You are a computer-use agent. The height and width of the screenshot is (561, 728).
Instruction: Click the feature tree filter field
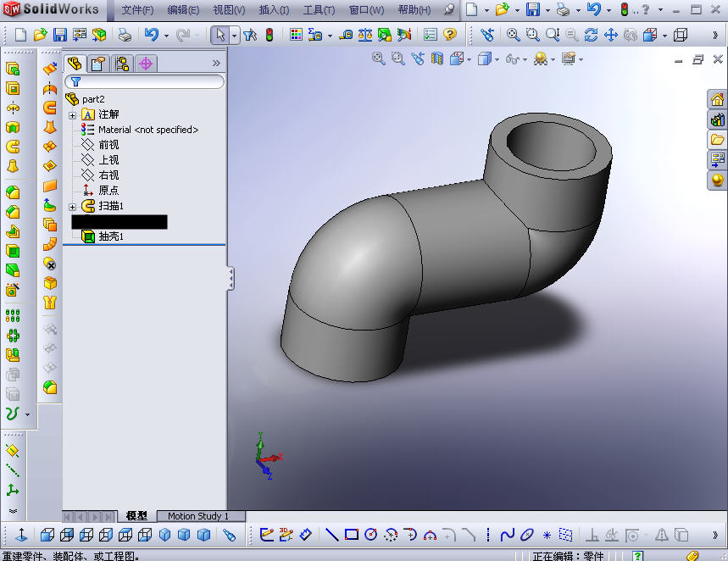coord(144,81)
